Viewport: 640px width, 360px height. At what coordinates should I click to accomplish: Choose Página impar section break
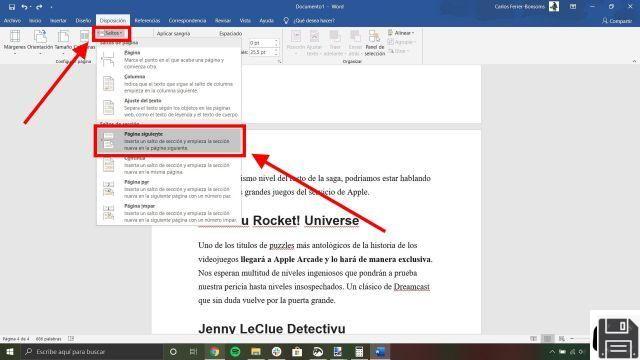point(169,213)
